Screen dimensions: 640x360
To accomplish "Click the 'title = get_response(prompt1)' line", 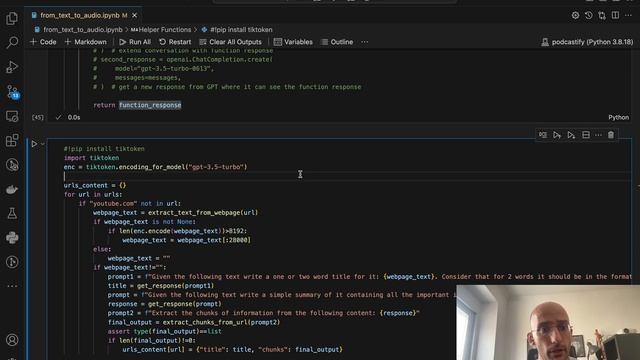I will pos(161,286).
